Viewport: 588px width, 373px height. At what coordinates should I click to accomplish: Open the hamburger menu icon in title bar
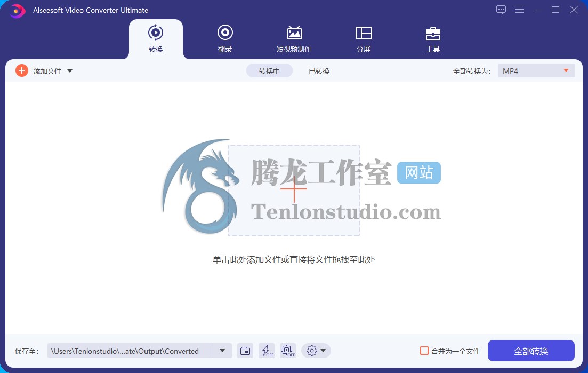tap(520, 10)
